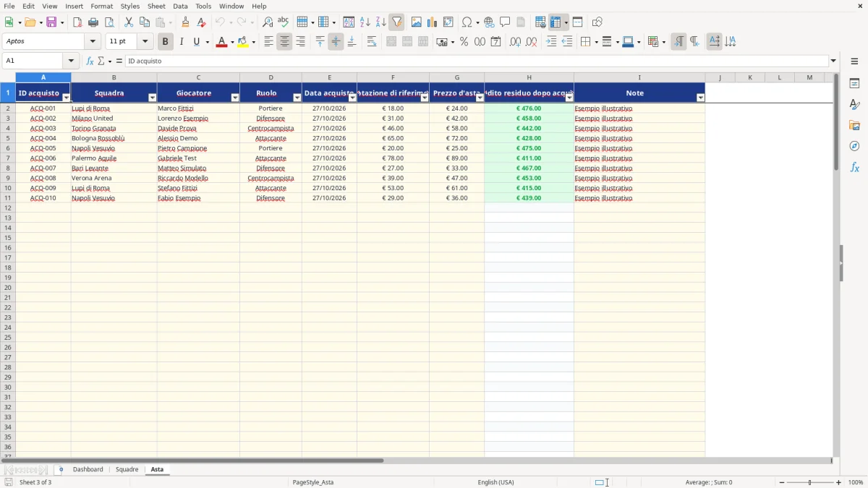Open filter dropdown for Squadra column

point(152,98)
